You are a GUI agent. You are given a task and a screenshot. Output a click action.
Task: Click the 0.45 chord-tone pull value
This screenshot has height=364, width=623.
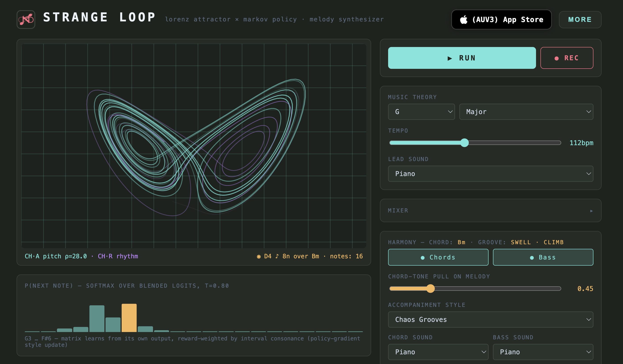[585, 289]
